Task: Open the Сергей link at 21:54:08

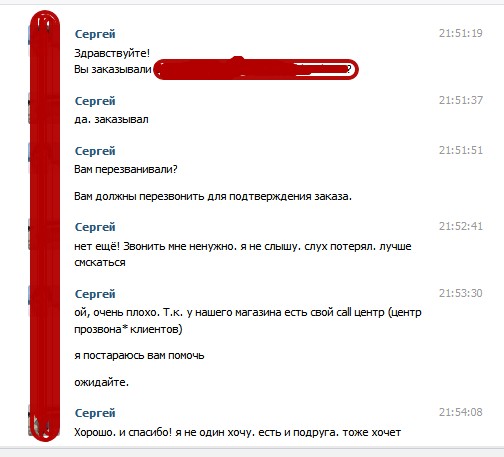Action: 95,413
